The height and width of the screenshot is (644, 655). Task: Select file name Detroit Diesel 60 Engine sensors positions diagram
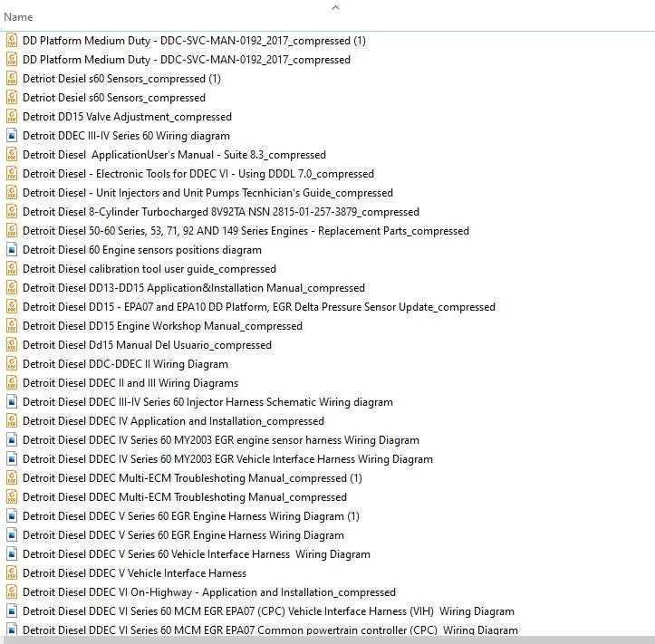pyautogui.click(x=142, y=250)
